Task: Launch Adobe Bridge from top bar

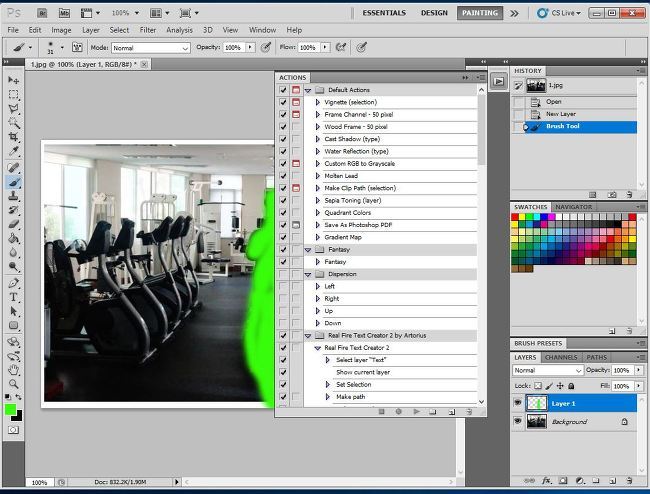Action: click(x=42, y=13)
